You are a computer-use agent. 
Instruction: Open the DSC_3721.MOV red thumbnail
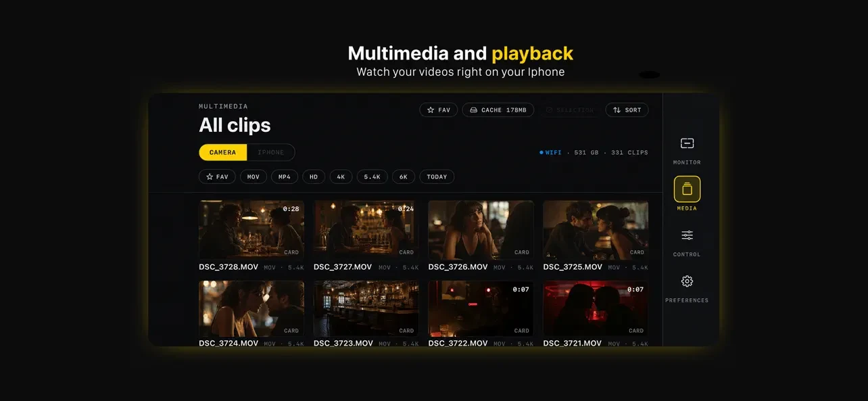(x=596, y=309)
